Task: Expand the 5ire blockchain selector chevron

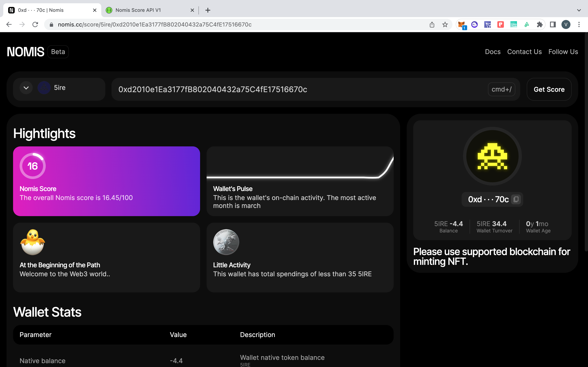Action: (x=26, y=88)
